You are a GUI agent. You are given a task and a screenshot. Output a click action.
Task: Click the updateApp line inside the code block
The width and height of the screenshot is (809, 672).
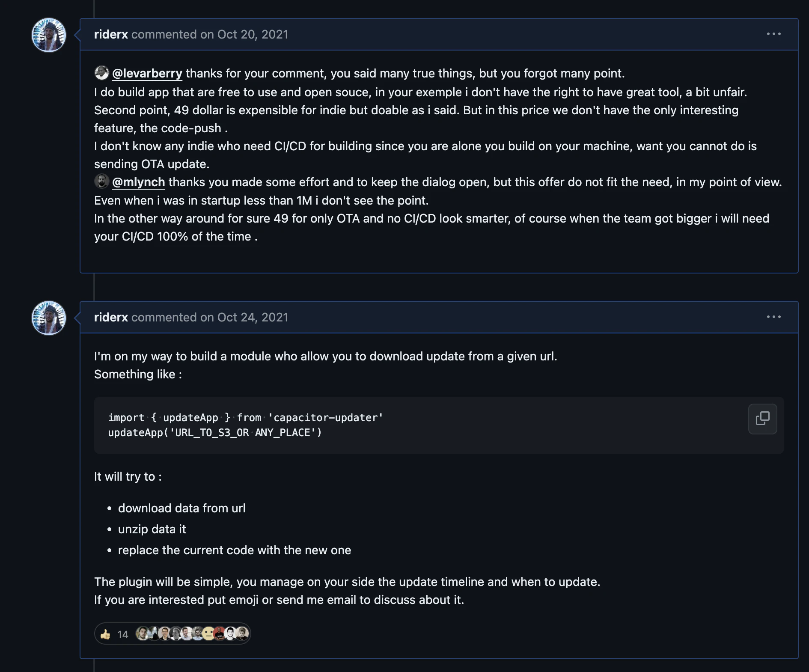214,433
